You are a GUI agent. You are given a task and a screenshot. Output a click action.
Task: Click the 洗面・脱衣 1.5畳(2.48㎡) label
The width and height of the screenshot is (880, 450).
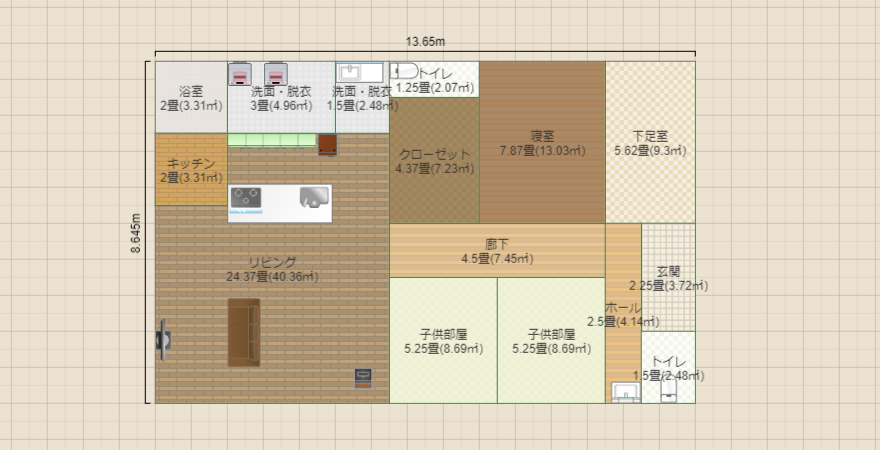click(x=361, y=98)
